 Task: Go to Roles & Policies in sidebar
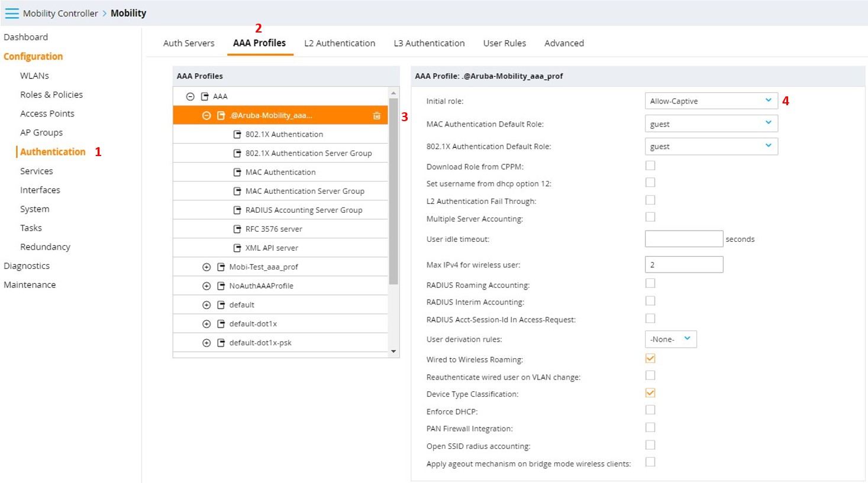point(51,95)
